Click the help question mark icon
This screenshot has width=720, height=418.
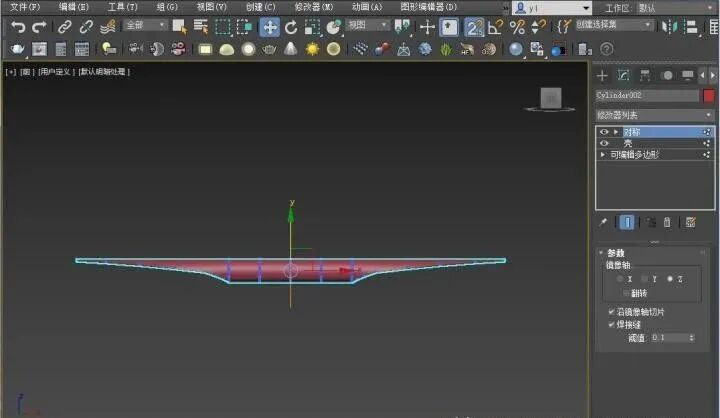pos(607,49)
